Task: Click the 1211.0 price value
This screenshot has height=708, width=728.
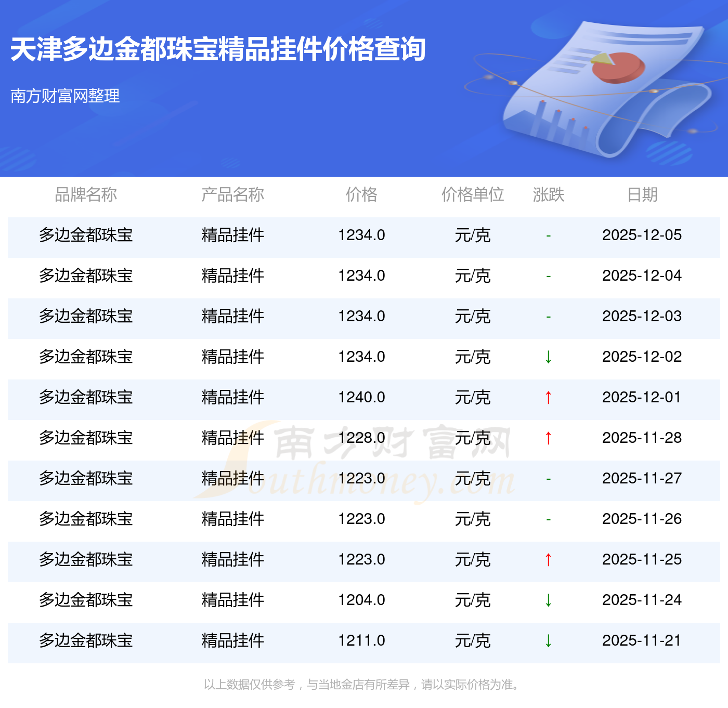Action: tap(361, 641)
